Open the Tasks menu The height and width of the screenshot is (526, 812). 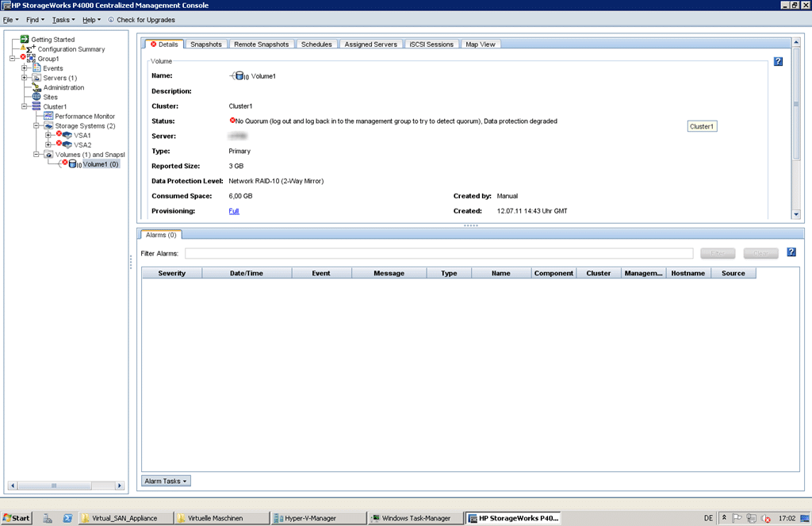[63, 20]
